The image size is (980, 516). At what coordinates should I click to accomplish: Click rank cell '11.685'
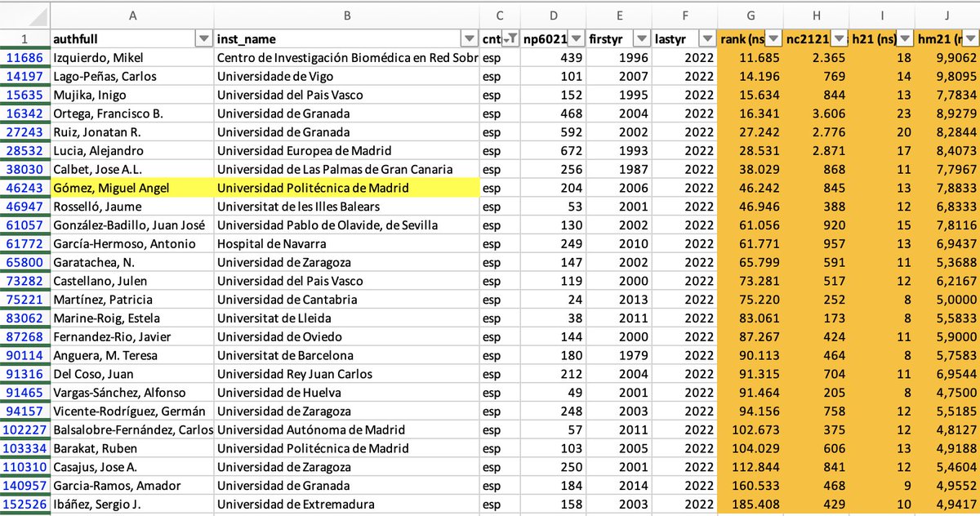[751, 58]
